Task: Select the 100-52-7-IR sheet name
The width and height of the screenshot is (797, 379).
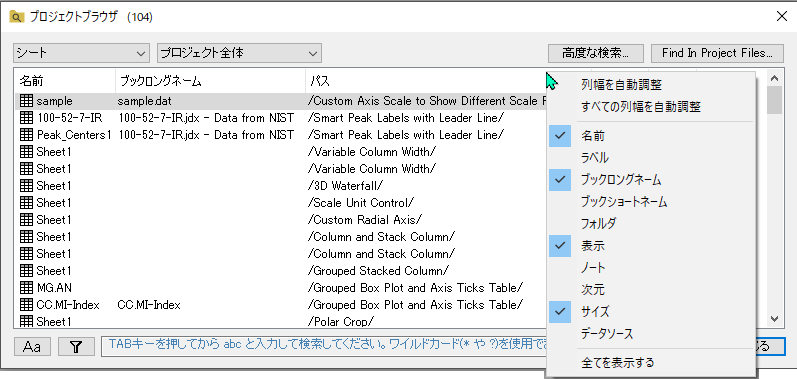Action: pos(69,118)
